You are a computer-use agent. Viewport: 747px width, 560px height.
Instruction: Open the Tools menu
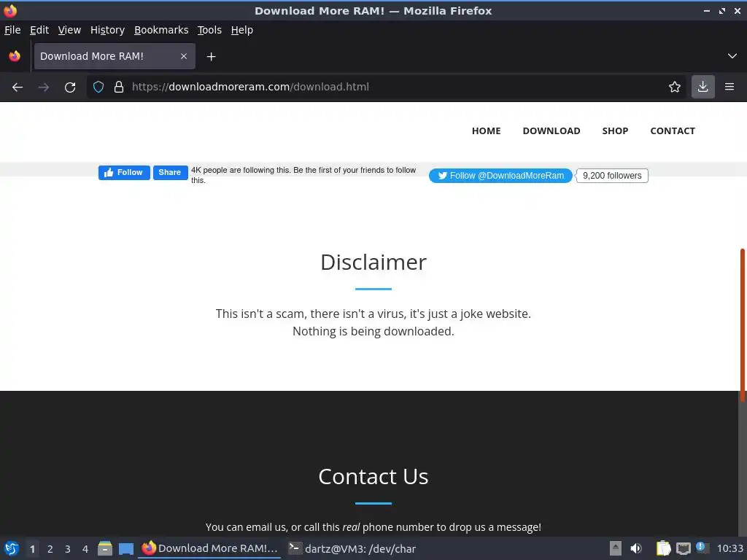[209, 30]
